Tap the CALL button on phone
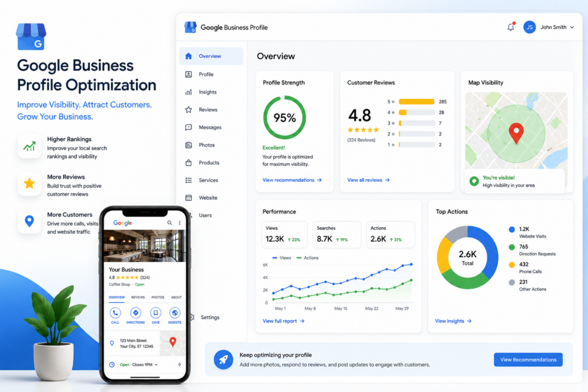Viewport: 588px width, 392px height. [115, 316]
